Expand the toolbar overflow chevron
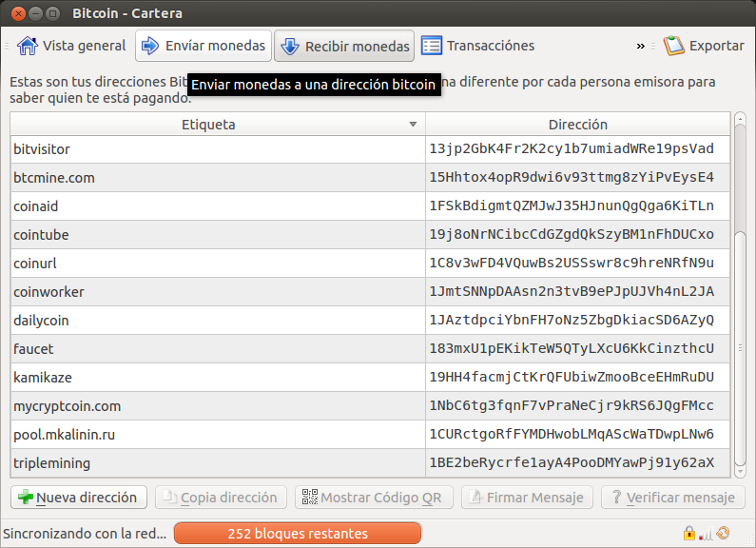Image resolution: width=756 pixels, height=548 pixels. tap(640, 47)
